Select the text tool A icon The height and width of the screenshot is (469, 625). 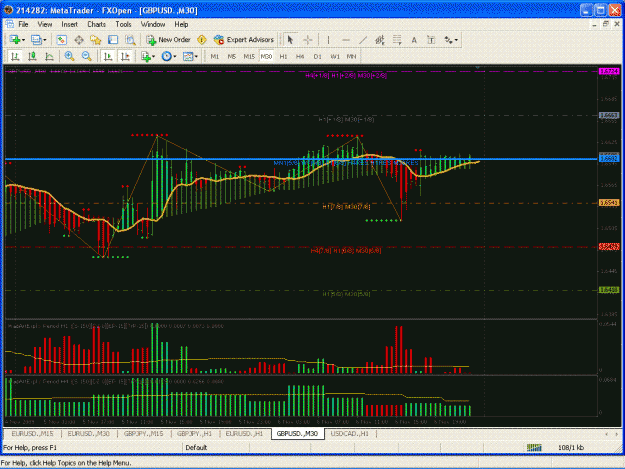[x=414, y=40]
